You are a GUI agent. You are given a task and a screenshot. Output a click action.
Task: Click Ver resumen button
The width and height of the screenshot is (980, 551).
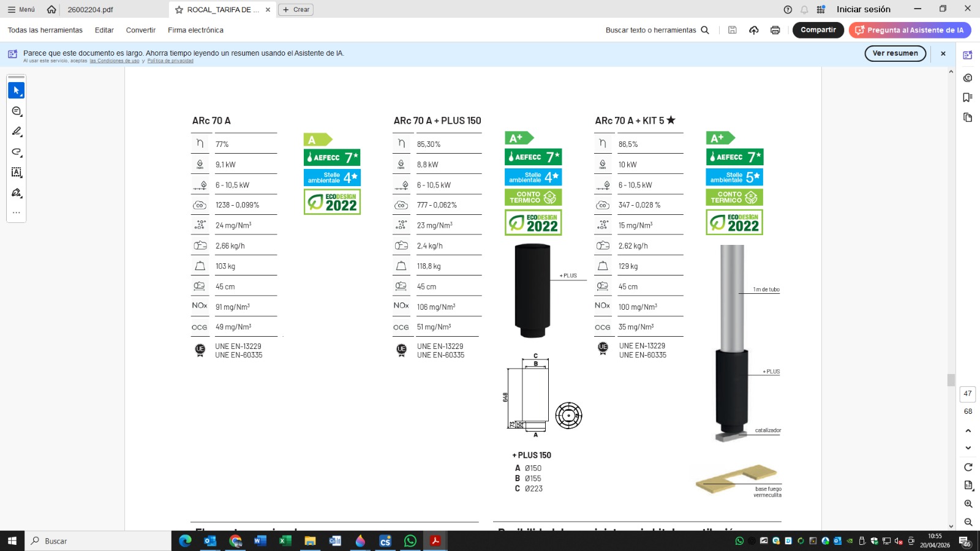(x=895, y=53)
